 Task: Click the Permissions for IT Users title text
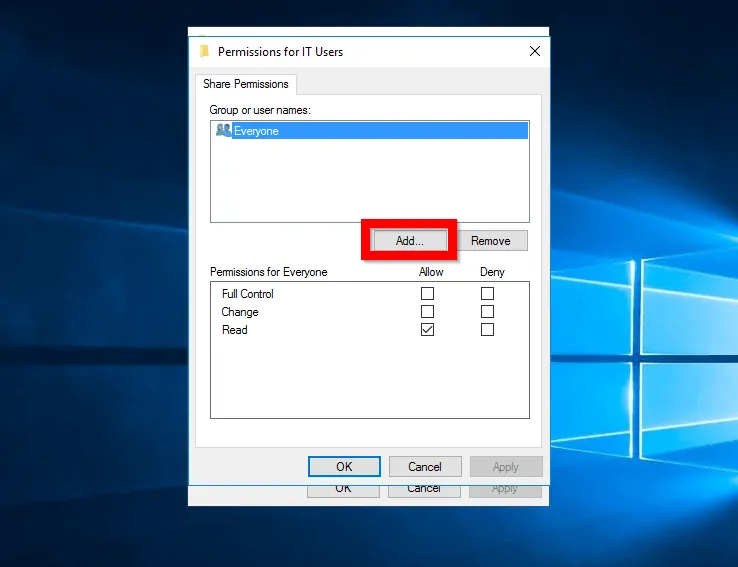point(280,51)
